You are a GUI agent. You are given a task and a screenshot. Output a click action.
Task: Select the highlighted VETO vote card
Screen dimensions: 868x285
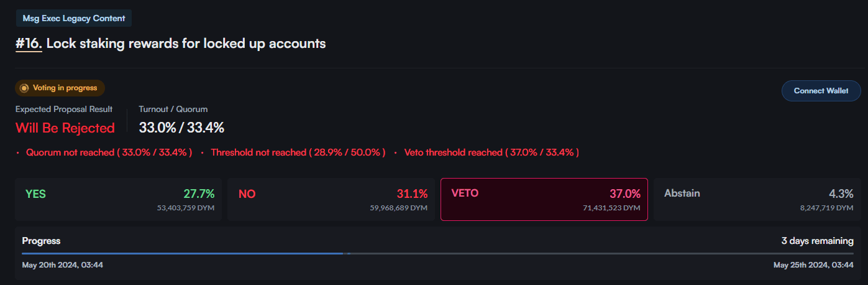[x=544, y=200]
